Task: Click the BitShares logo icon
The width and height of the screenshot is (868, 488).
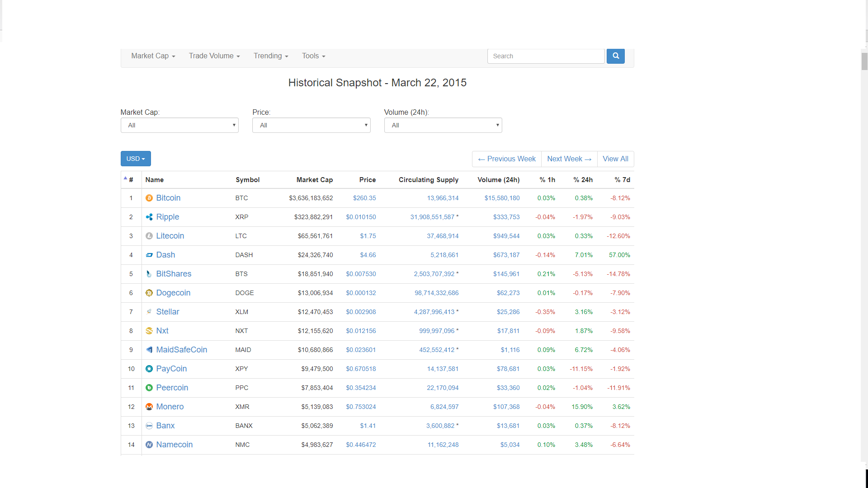Action: (x=149, y=274)
